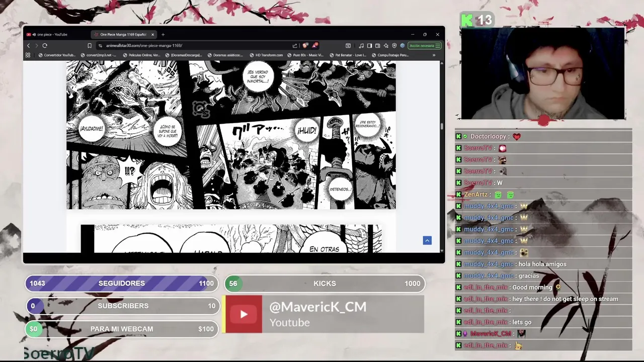The height and width of the screenshot is (362, 644).
Task: Close the One Piece Manga 1169 tab
Action: tap(152, 35)
